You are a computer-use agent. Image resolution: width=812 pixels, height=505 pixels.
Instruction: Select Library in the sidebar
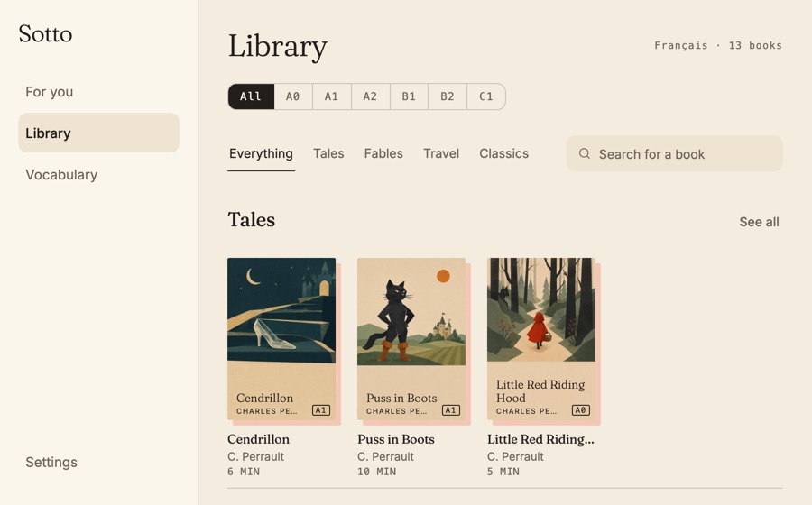tap(99, 133)
